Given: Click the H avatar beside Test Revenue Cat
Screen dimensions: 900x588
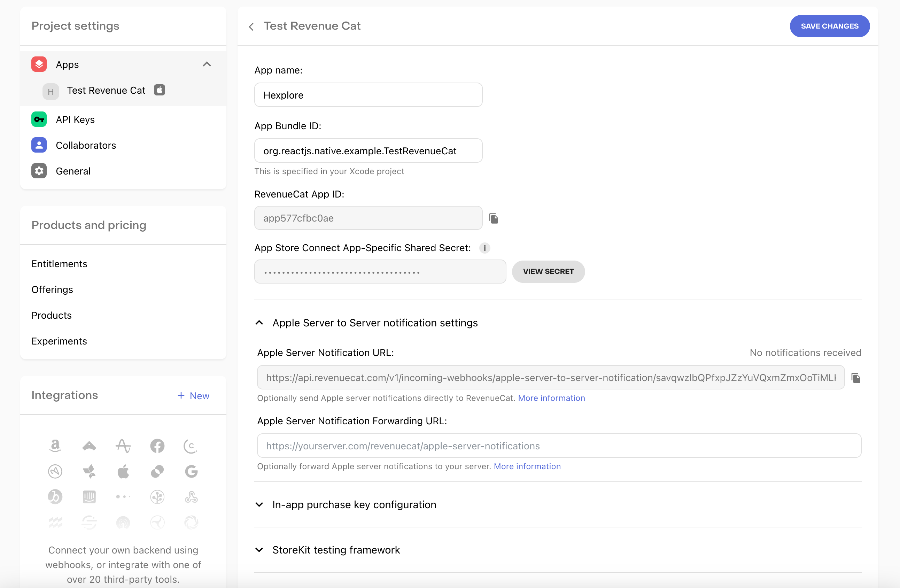Looking at the screenshot, I should [51, 92].
